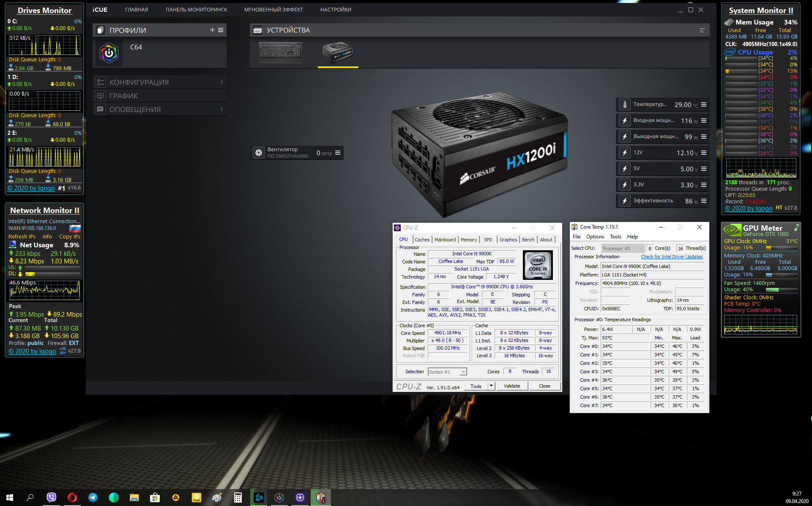Open taskbar search magnifier
Image resolution: width=812 pixels, height=506 pixels.
tap(30, 498)
